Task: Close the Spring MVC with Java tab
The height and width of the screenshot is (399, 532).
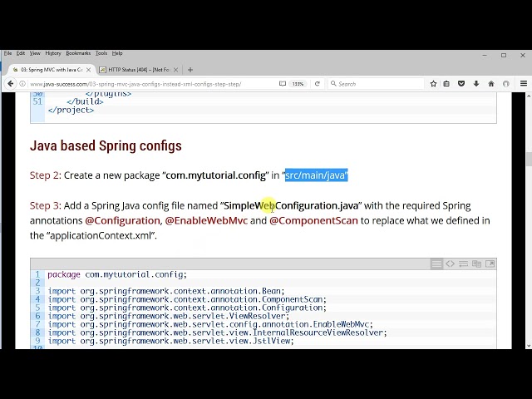Action: [89, 70]
